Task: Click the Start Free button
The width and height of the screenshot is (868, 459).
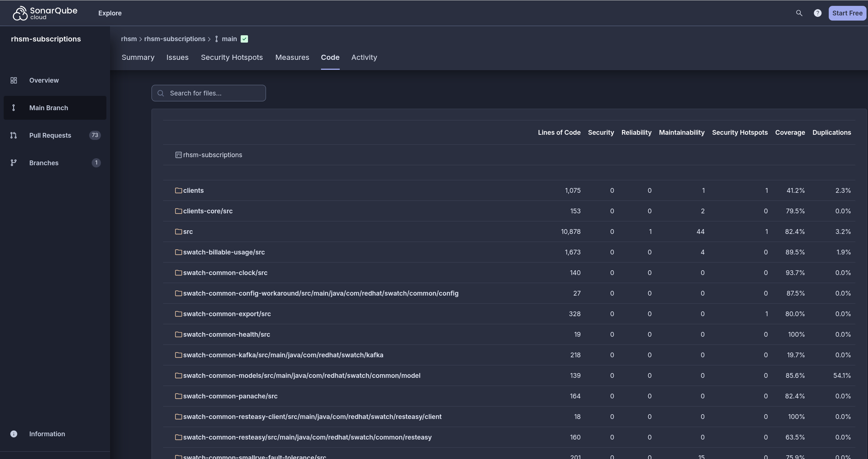Action: [x=847, y=13]
